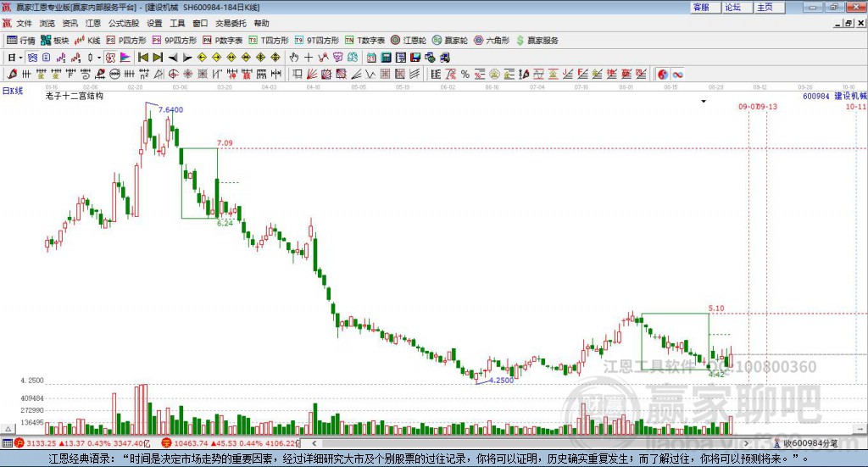Image resolution: width=868 pixels, height=467 pixels.
Task: Open 赢家服务 with the dollar icon
Action: [537, 41]
